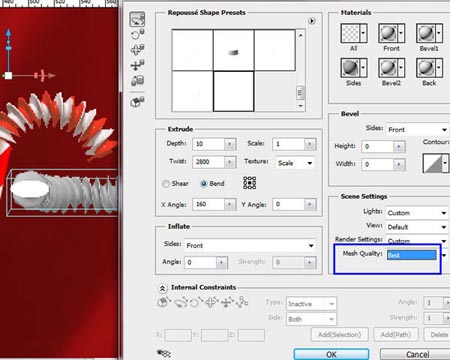Open the Lights dropdown in Scene Settings
The height and width of the screenshot is (360, 450).
tap(417, 213)
